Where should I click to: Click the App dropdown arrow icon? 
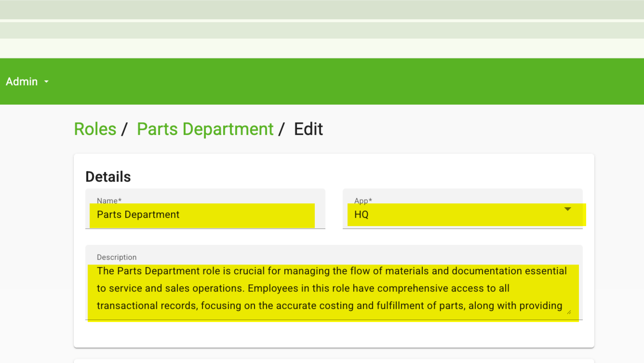568,209
